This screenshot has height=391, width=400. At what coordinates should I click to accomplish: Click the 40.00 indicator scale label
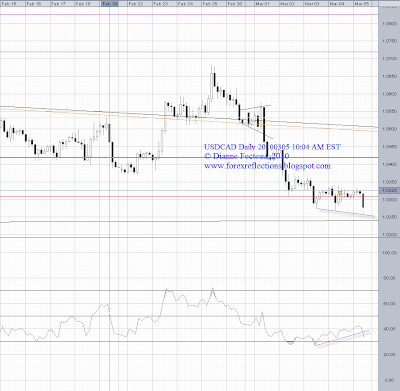click(x=390, y=329)
